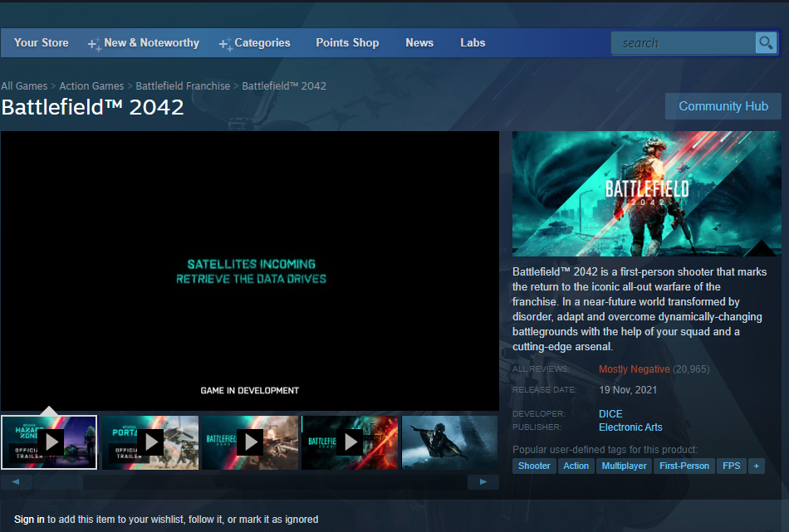789x532 pixels.
Task: Select the Multiplayer tag
Action: (x=624, y=466)
